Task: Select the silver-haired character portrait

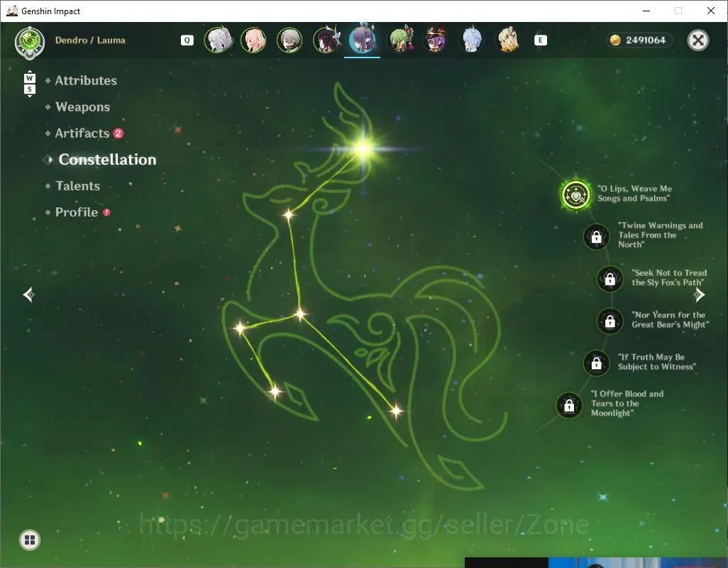Action: click(x=217, y=40)
